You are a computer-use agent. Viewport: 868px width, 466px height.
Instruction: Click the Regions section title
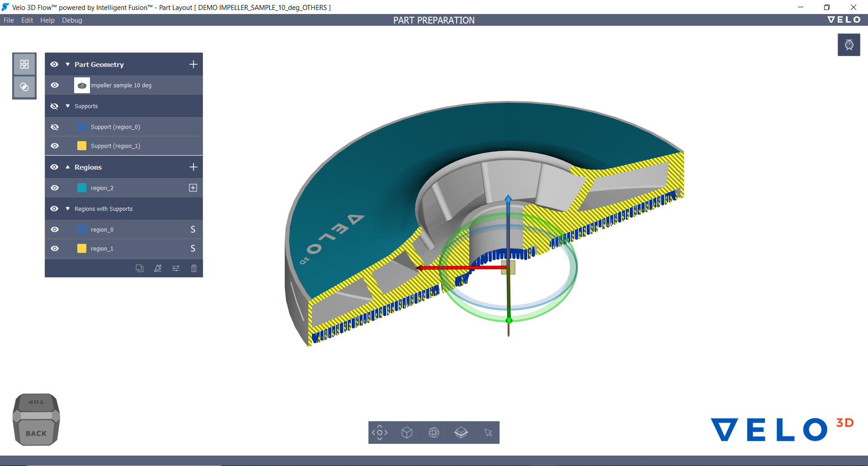[x=88, y=167]
